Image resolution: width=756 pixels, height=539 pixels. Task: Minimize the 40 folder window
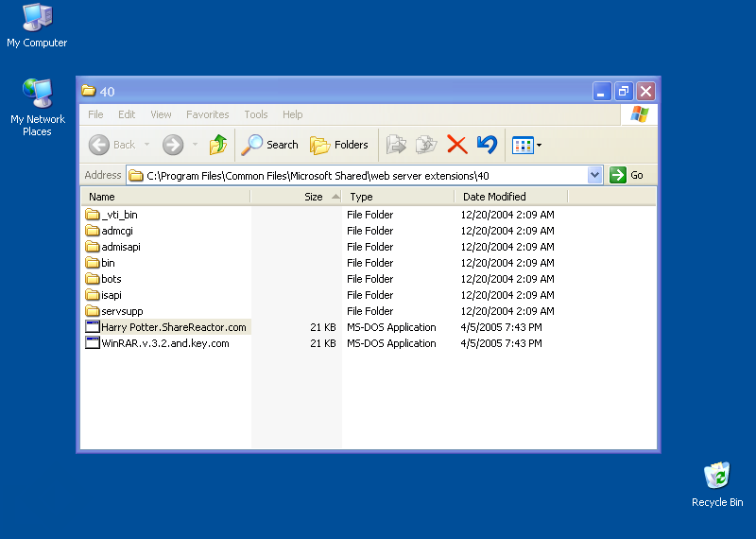tap(602, 91)
